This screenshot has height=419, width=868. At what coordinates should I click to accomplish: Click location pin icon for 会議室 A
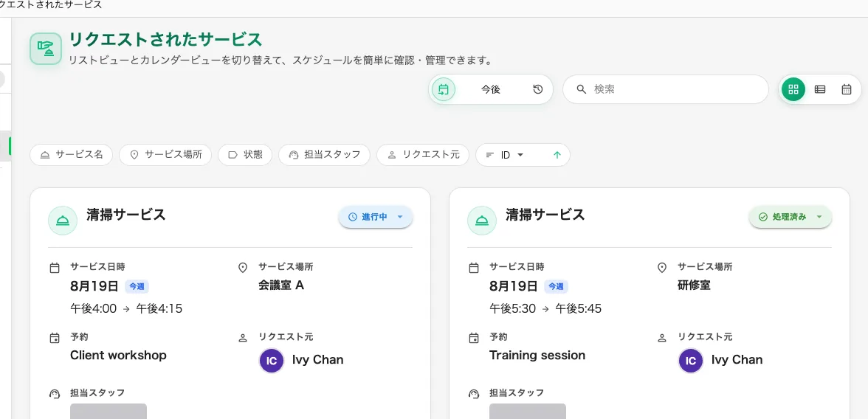[x=242, y=268]
